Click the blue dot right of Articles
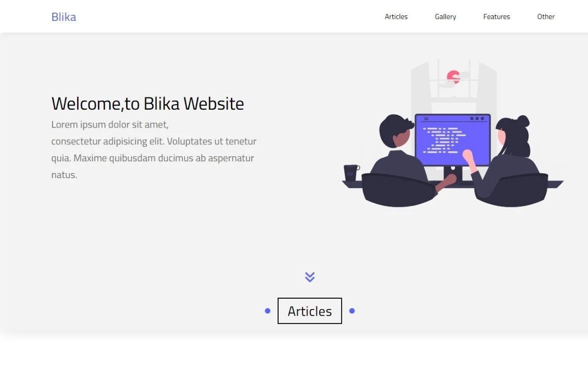Screen dimensions: 588x382 pyautogui.click(x=352, y=311)
